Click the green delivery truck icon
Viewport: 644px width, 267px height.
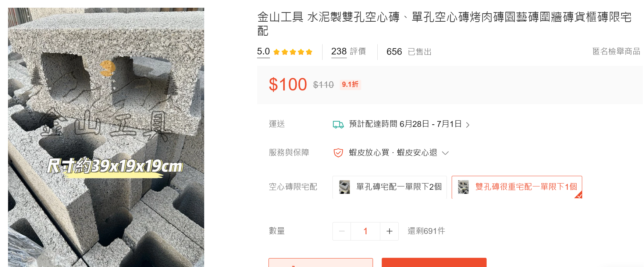pos(338,125)
